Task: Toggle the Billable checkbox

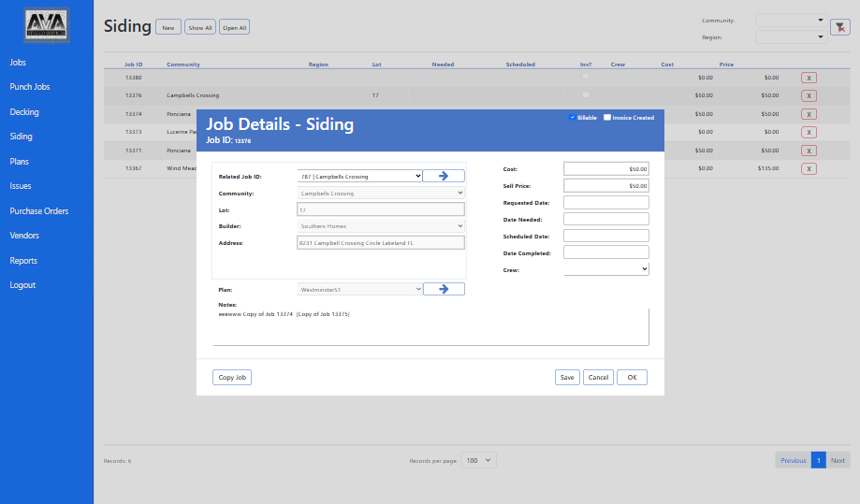Action: tap(572, 118)
